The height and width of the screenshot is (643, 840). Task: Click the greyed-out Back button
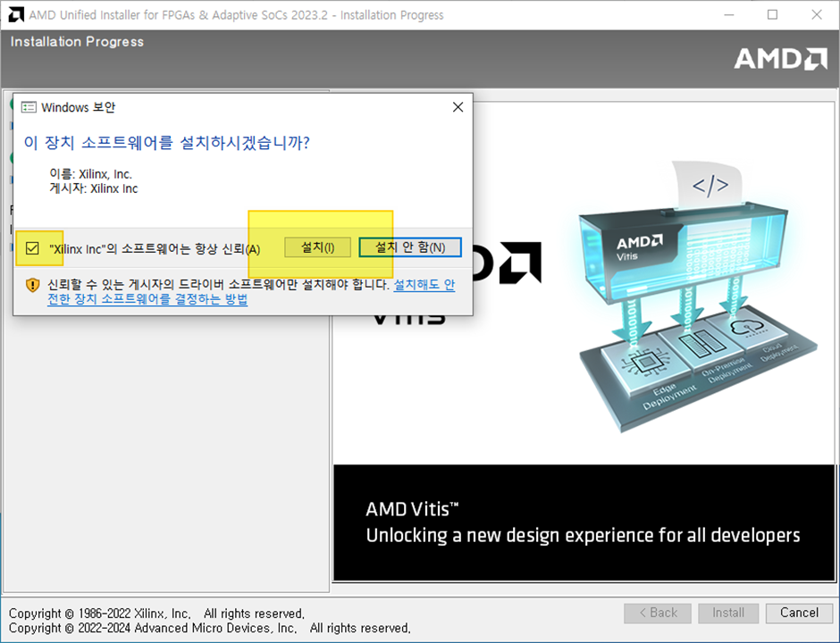click(x=658, y=613)
